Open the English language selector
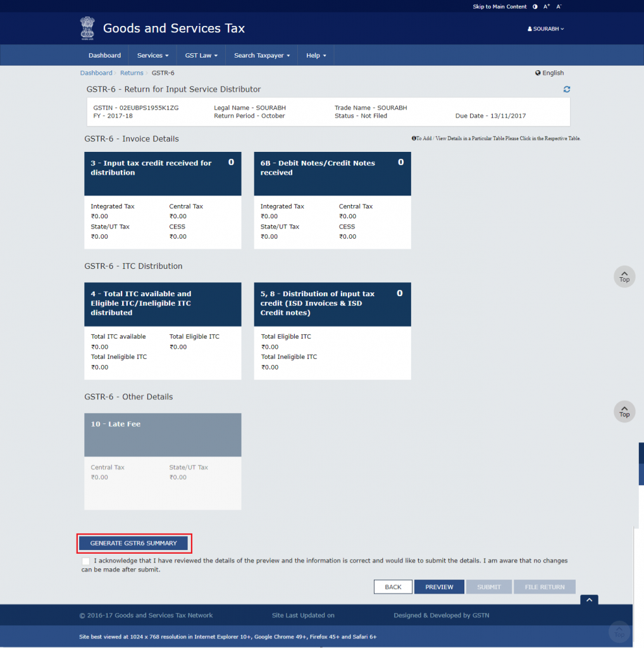The height and width of the screenshot is (648, 644). (x=549, y=73)
